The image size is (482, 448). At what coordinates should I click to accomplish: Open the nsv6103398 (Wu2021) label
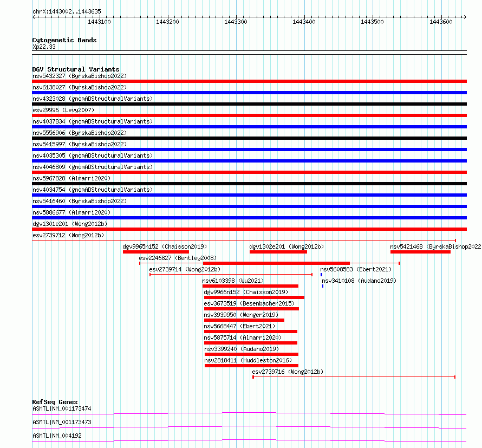[x=233, y=281]
